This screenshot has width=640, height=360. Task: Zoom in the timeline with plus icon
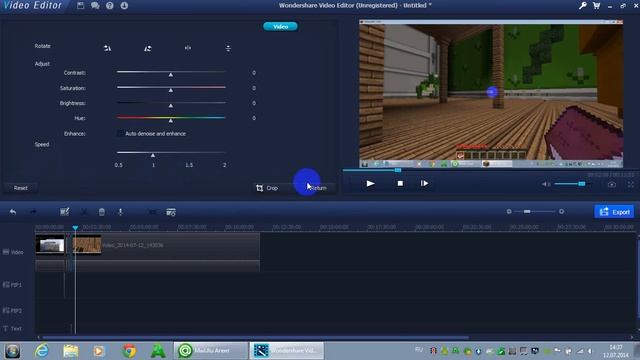click(x=562, y=211)
